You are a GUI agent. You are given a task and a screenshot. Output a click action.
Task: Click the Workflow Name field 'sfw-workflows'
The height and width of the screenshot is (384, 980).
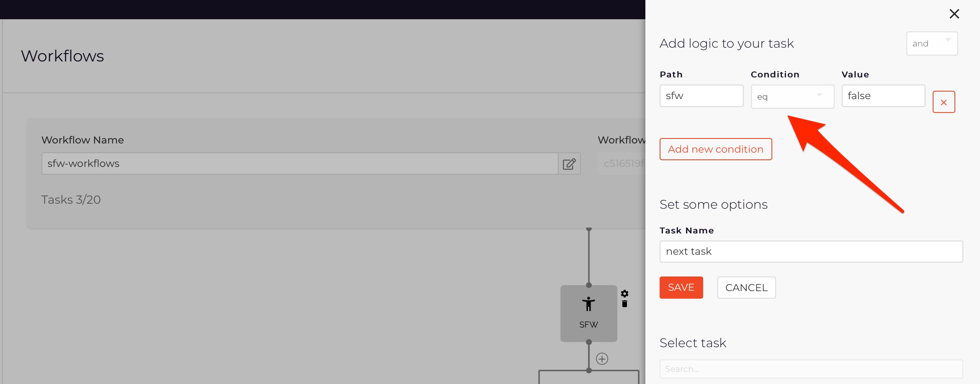tap(299, 164)
